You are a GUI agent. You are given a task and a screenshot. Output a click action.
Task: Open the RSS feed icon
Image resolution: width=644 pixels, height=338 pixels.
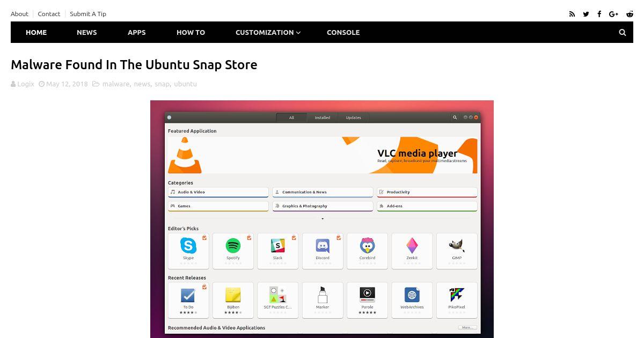click(572, 14)
